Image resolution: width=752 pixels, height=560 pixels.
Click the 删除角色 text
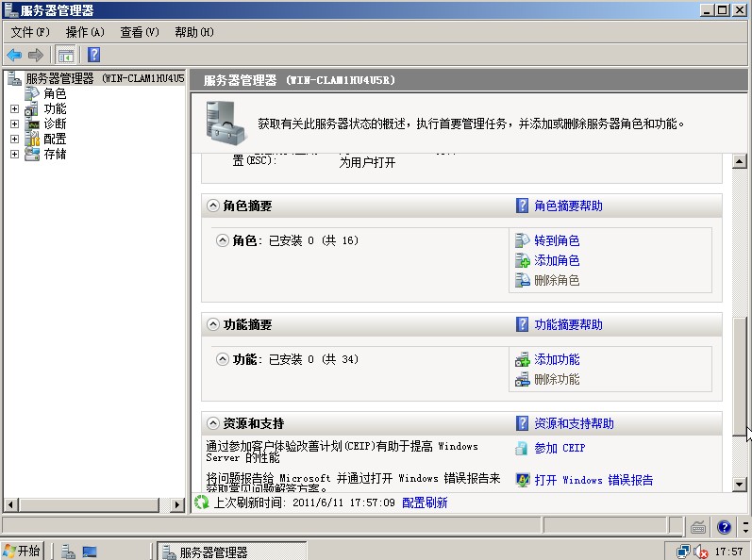[x=557, y=280]
